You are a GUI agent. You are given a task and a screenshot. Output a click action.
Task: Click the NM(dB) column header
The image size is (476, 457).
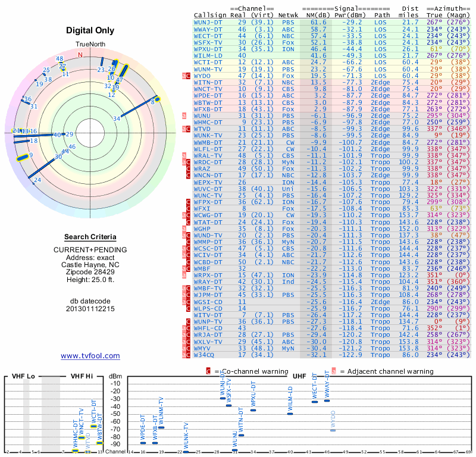click(x=318, y=15)
